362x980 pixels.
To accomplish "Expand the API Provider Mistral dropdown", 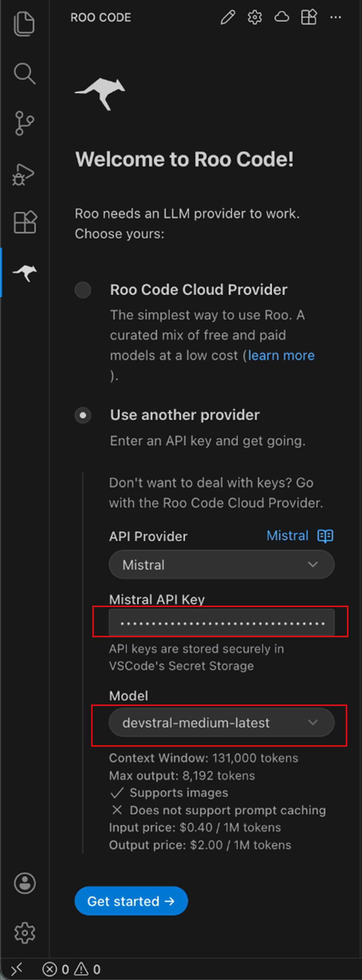I will click(221, 565).
